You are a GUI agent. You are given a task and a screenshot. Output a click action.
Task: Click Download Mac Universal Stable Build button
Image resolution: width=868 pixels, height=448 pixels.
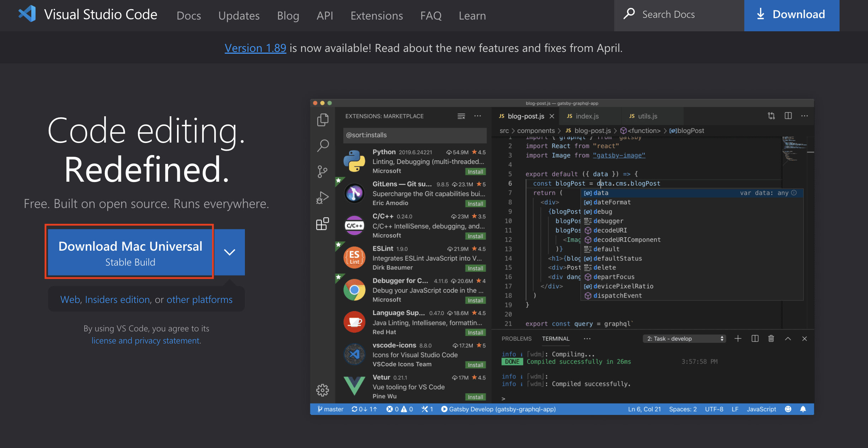pos(130,252)
